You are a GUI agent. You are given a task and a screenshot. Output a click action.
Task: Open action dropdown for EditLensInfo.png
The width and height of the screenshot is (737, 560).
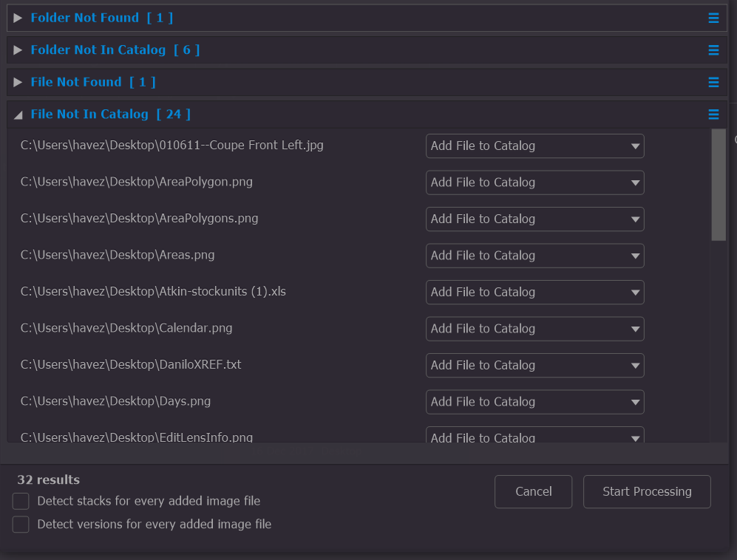[535, 435]
